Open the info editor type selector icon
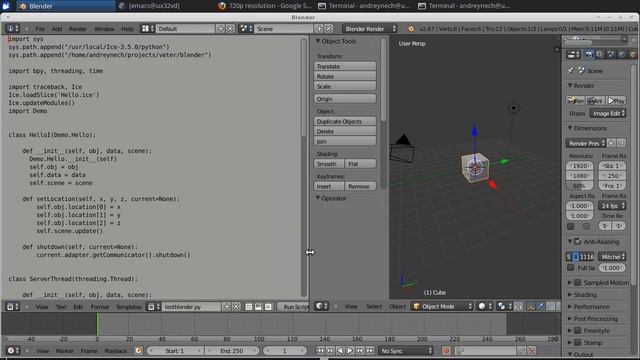 (x=12, y=29)
